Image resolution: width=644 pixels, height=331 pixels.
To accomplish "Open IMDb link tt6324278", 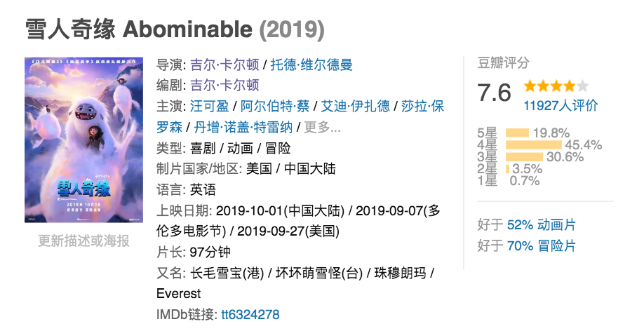I will pyautogui.click(x=250, y=314).
